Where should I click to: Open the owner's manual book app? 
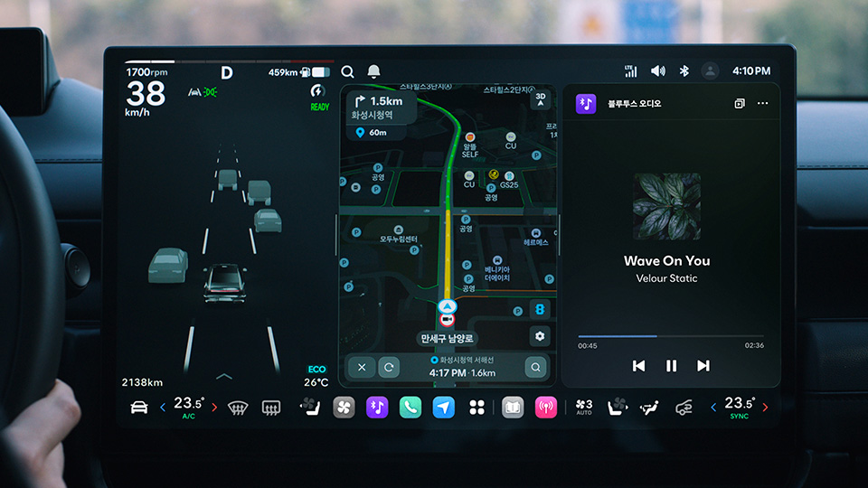click(513, 408)
